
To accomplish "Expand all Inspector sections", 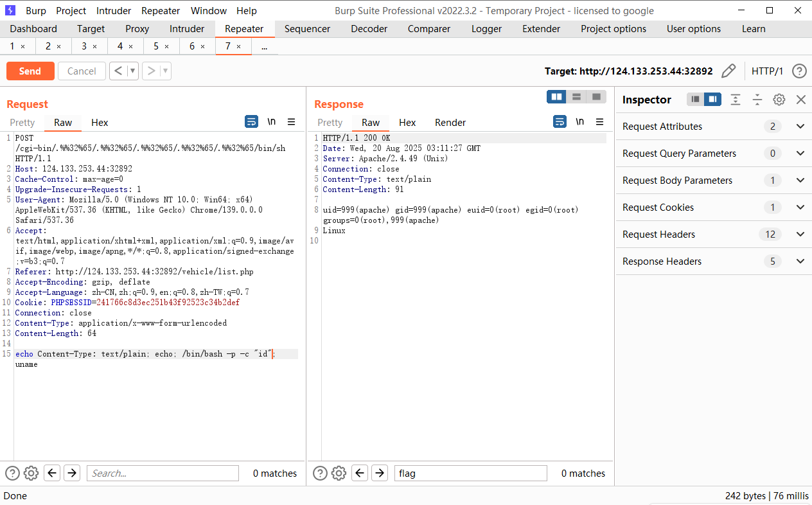I will [736, 100].
